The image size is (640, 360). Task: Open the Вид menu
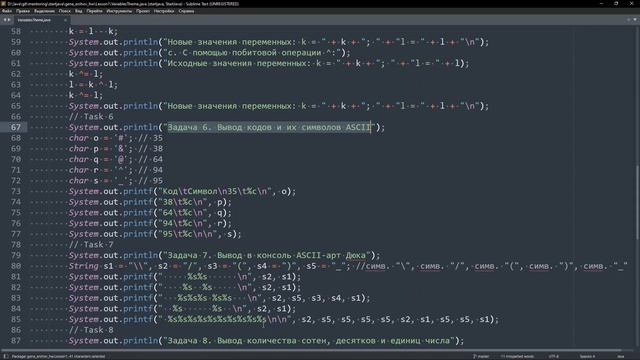tap(79, 11)
